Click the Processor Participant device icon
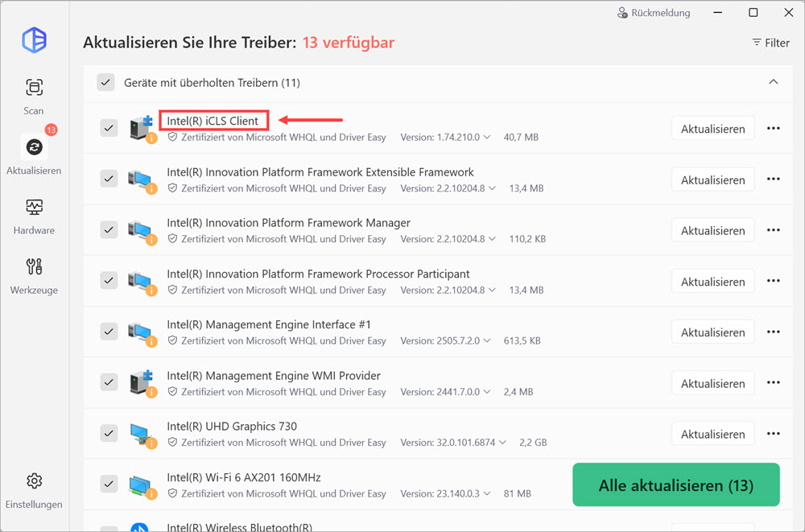 click(x=142, y=282)
